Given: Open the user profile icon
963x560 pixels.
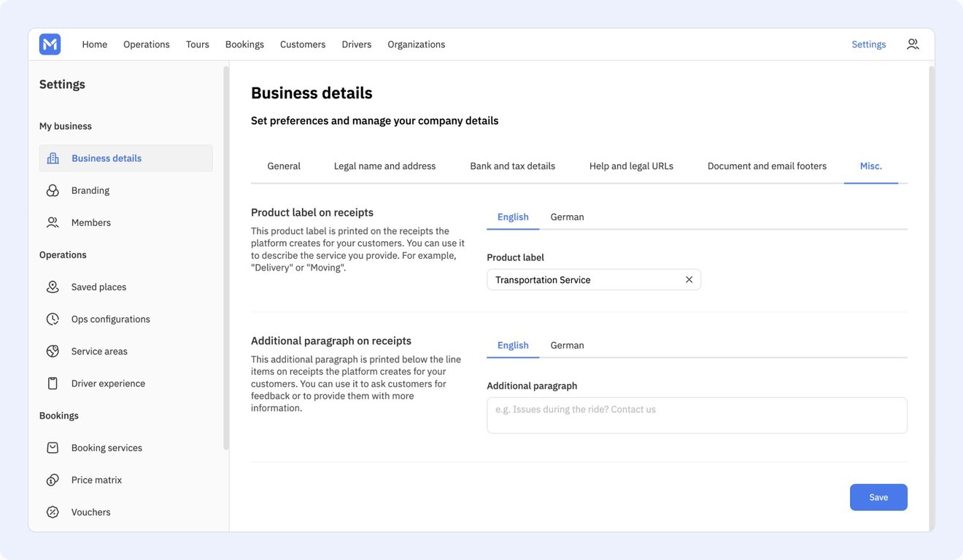Looking at the screenshot, I should point(913,44).
